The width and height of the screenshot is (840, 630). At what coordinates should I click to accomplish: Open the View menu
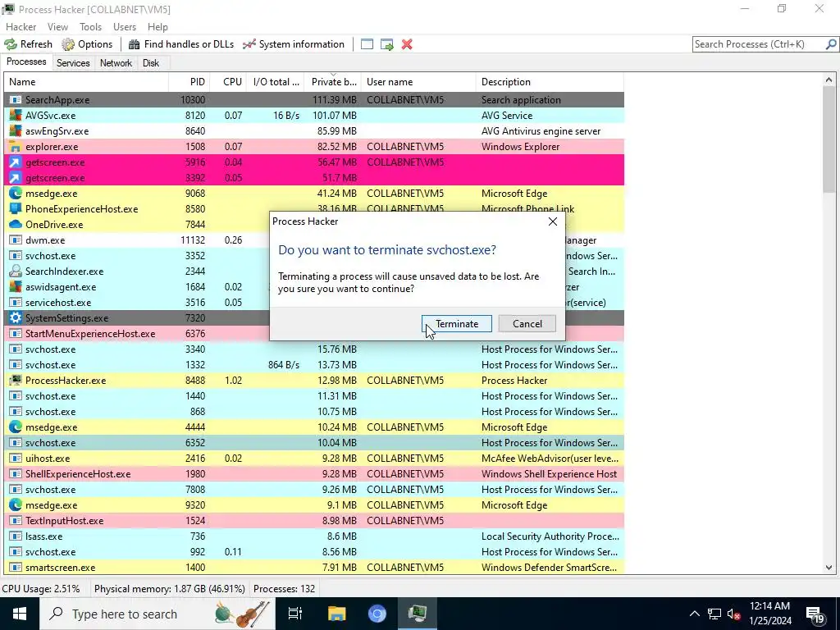click(57, 27)
